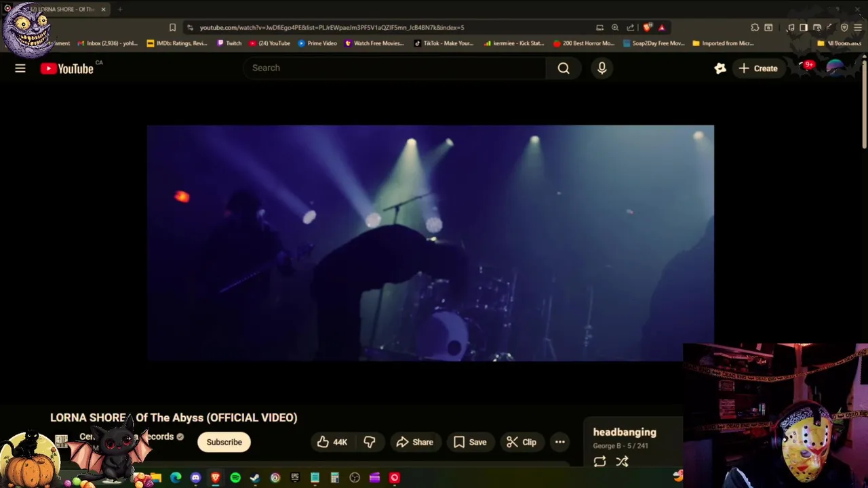Screen dimensions: 868x488
Task: Click the address bar zoom magnifier icon
Action: (615, 28)
